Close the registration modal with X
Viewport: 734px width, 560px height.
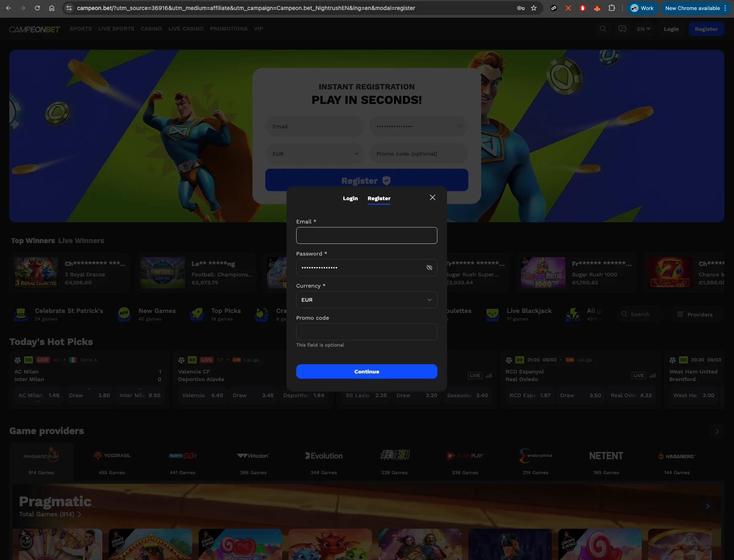pyautogui.click(x=433, y=197)
